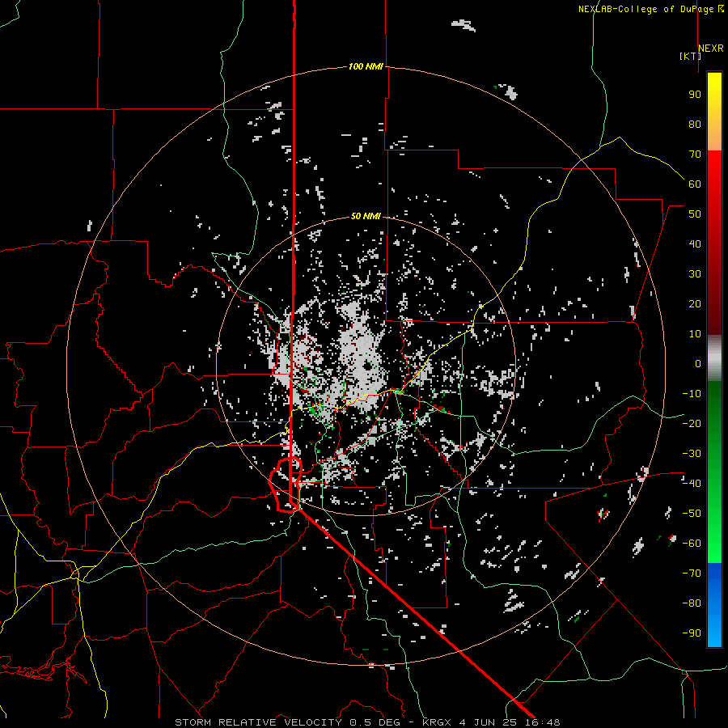Click the 16:48 timestamp
Image resolution: width=728 pixels, height=728 pixels.
pyautogui.click(x=542, y=722)
